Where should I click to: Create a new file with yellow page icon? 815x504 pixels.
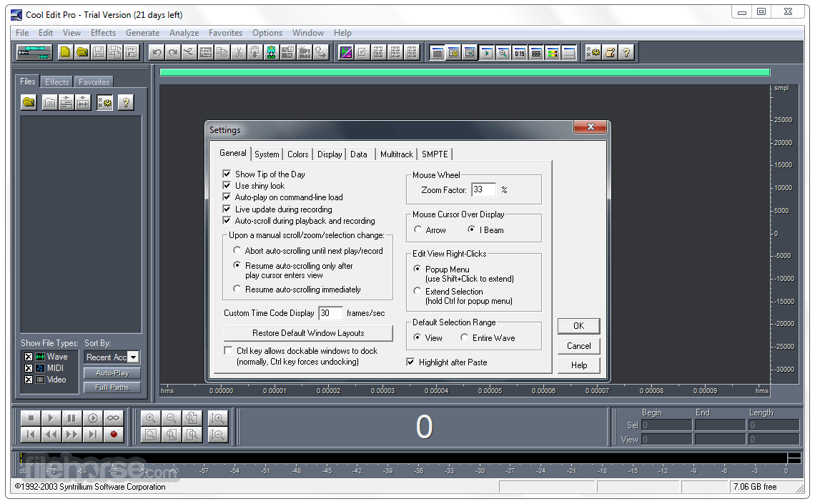coord(65,52)
